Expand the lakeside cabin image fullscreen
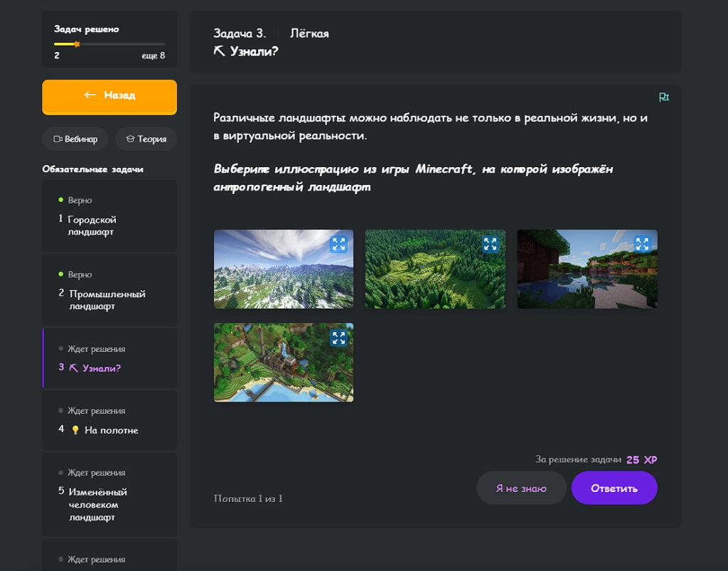 pyautogui.click(x=642, y=244)
